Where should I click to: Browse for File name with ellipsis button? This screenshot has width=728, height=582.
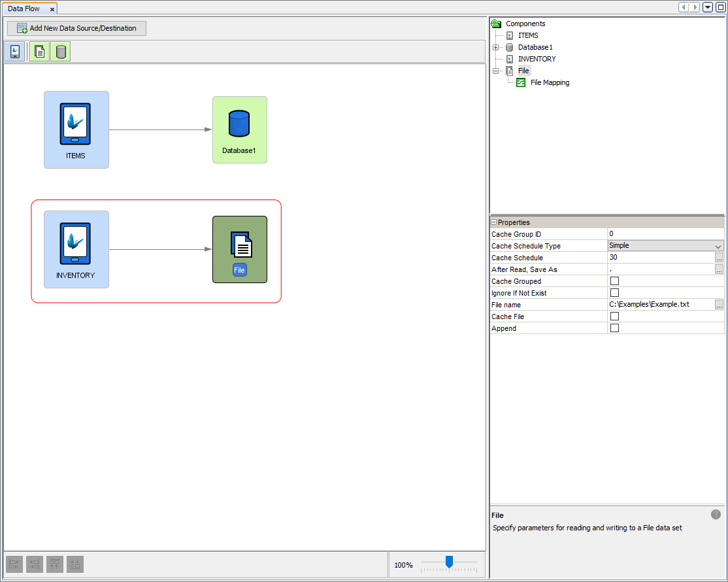coord(719,305)
